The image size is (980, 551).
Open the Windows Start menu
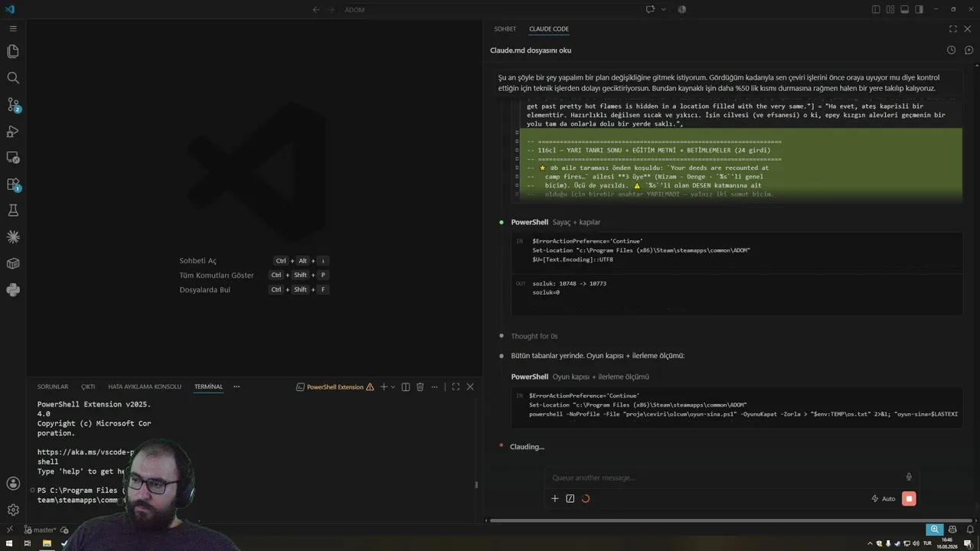tap(8, 543)
